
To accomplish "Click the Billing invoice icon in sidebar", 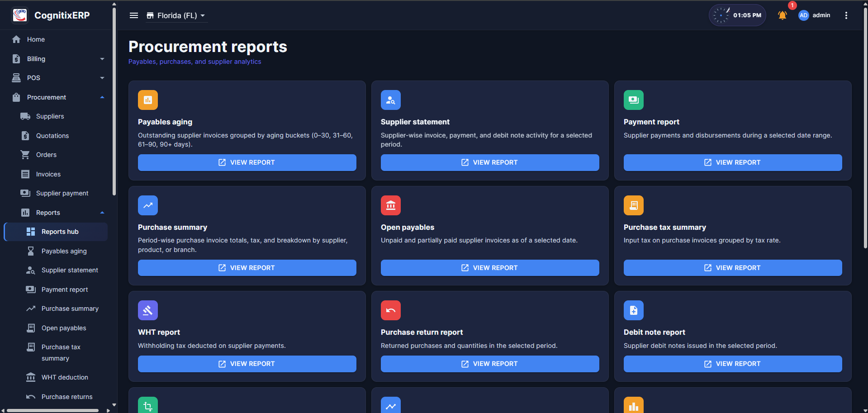I will click(x=16, y=59).
